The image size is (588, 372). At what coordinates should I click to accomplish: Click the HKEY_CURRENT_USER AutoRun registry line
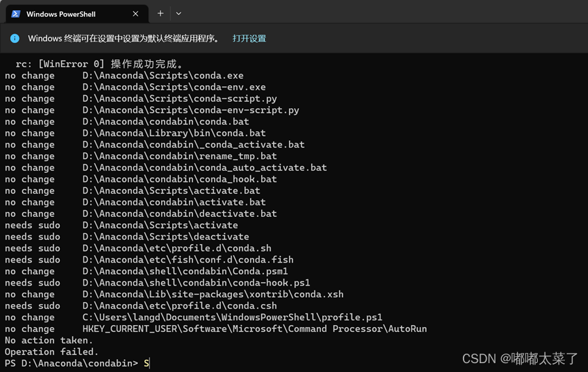255,329
